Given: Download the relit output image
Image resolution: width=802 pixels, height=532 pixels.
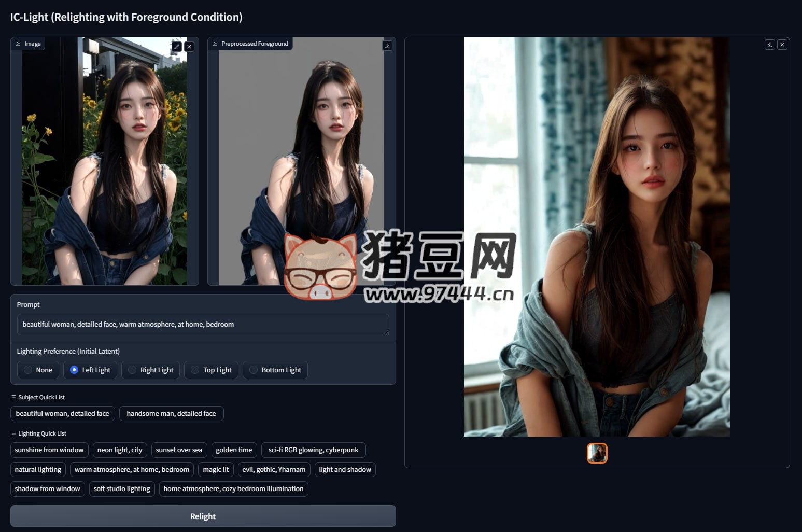Looking at the screenshot, I should [770, 45].
